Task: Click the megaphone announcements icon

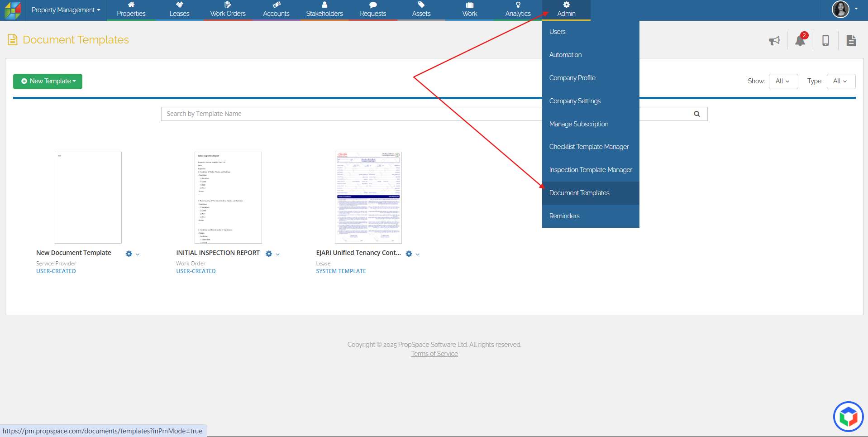Action: (x=774, y=41)
